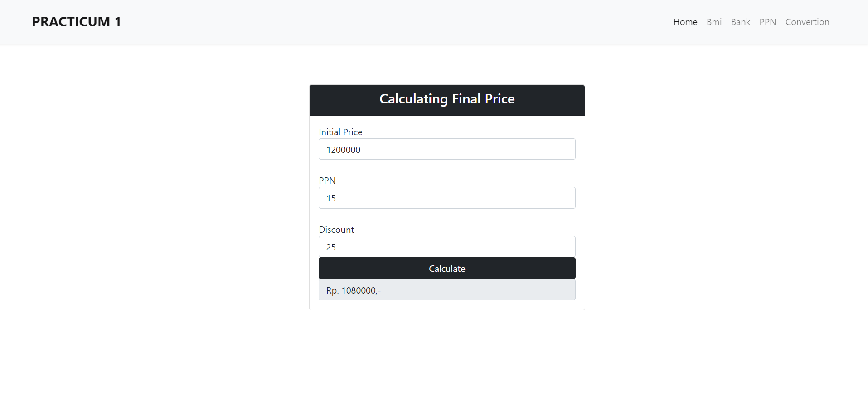Click the greyed result output box
This screenshot has height=402, width=868.
(447, 290)
